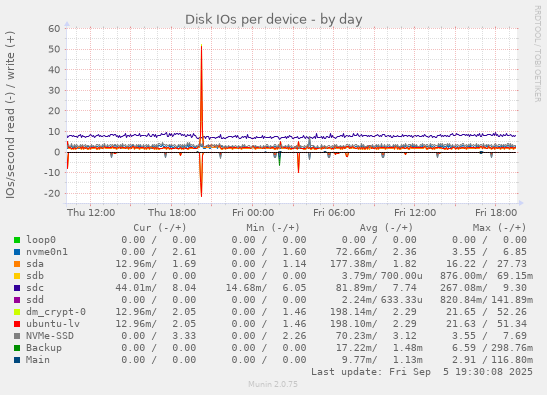Select the ubuntu-lv legend label
Image resolution: width=547 pixels, height=395 pixels.
click(53, 324)
